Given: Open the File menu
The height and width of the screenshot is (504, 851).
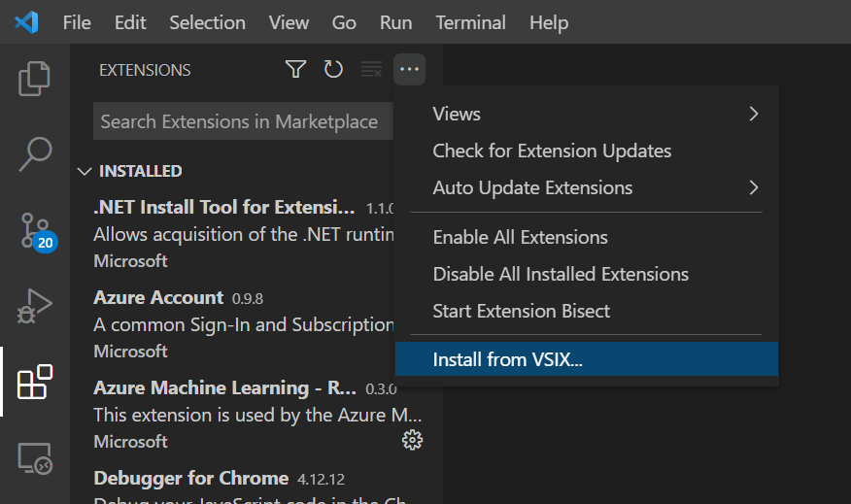Looking at the screenshot, I should pyautogui.click(x=77, y=22).
